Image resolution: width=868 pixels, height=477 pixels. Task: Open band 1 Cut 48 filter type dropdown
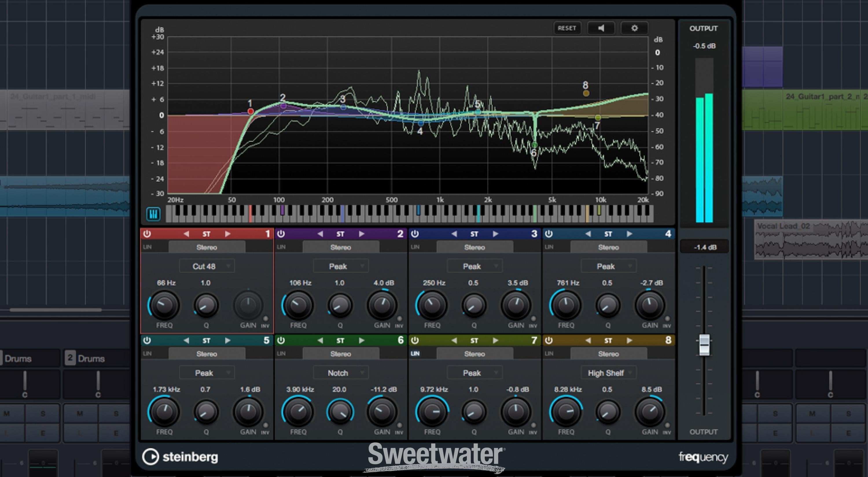click(x=207, y=266)
